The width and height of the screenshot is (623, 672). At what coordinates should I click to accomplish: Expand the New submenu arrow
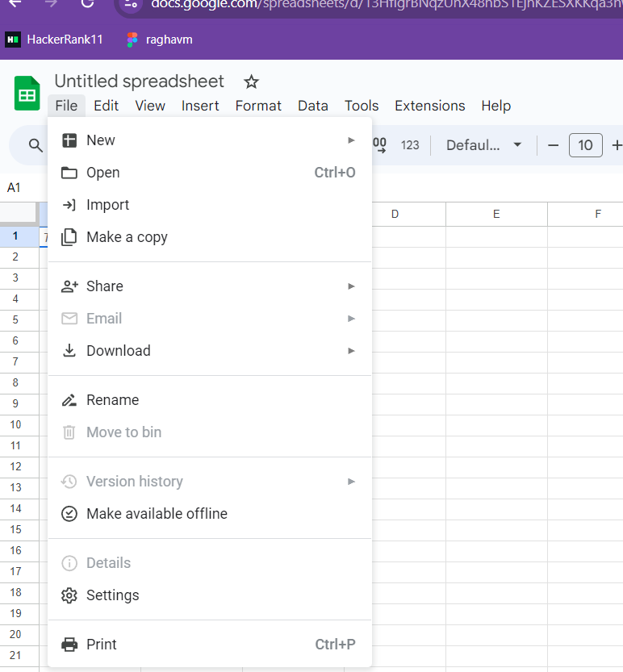pos(351,140)
